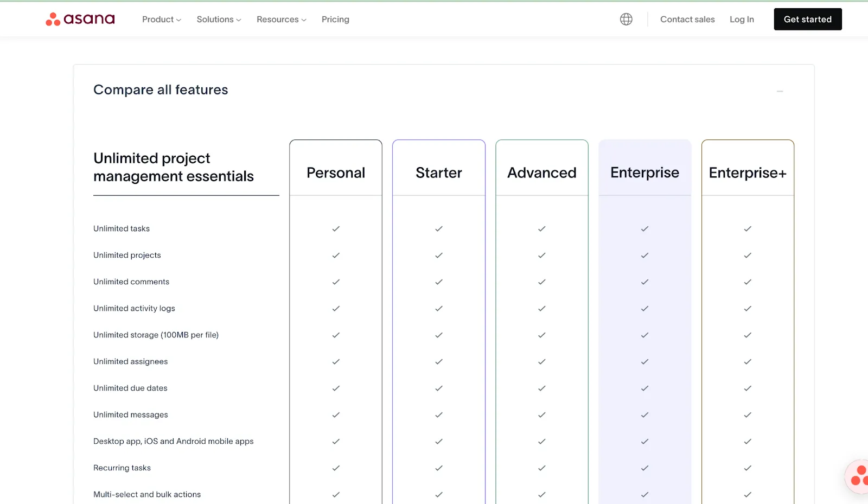This screenshot has width=868, height=504.
Task: Click the Asana logo
Action: 80,19
